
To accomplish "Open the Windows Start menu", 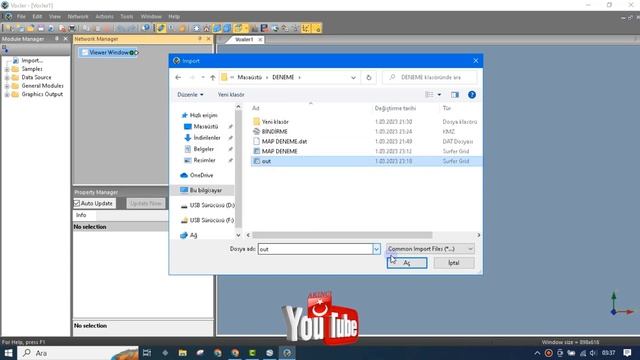I will coord(9,353).
